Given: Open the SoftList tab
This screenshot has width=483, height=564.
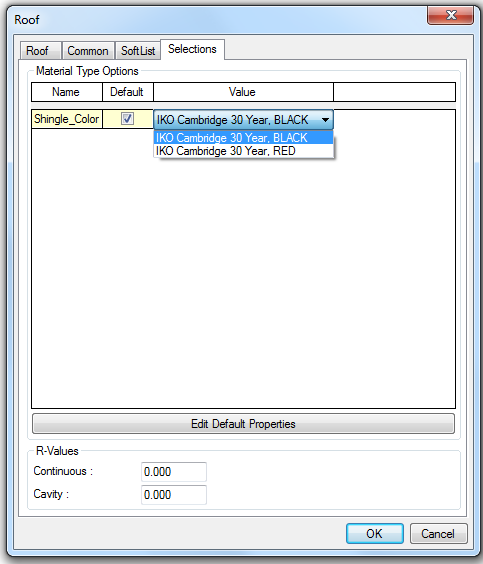Looking at the screenshot, I should [138, 51].
